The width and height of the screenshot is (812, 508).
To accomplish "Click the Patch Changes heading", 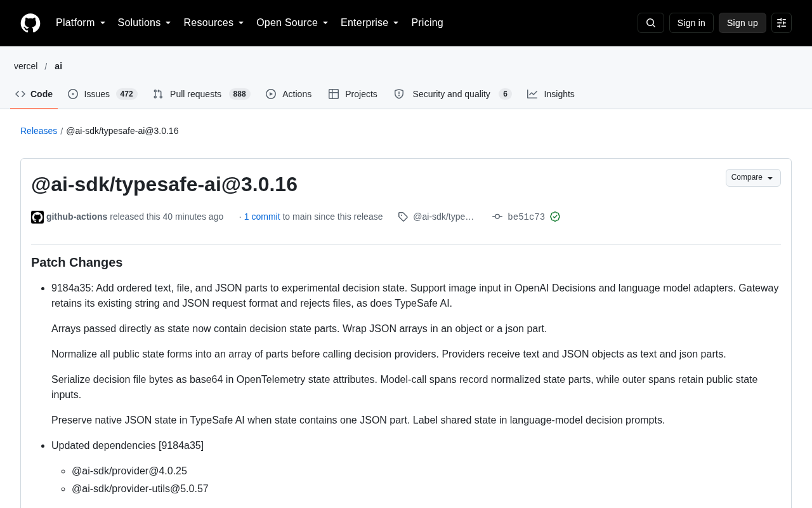I will click(x=77, y=262).
